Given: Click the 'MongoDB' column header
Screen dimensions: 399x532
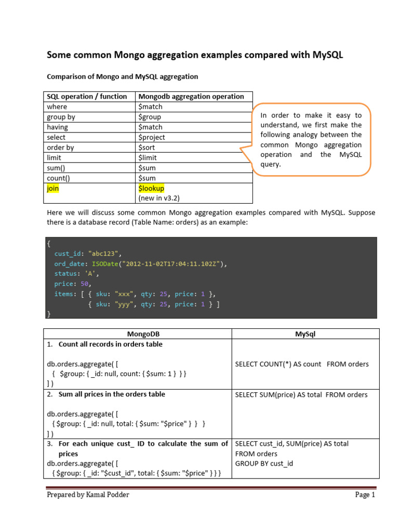Looking at the screenshot, I should point(143,334).
